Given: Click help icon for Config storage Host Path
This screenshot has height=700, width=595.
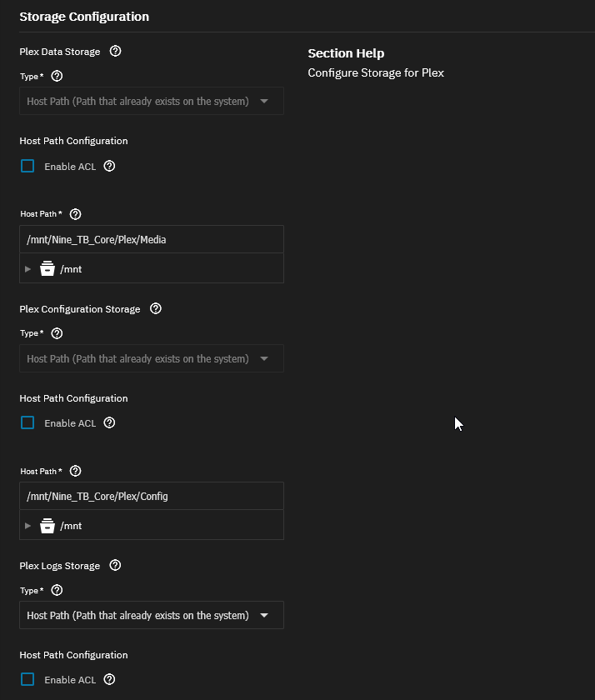Looking at the screenshot, I should tap(76, 471).
